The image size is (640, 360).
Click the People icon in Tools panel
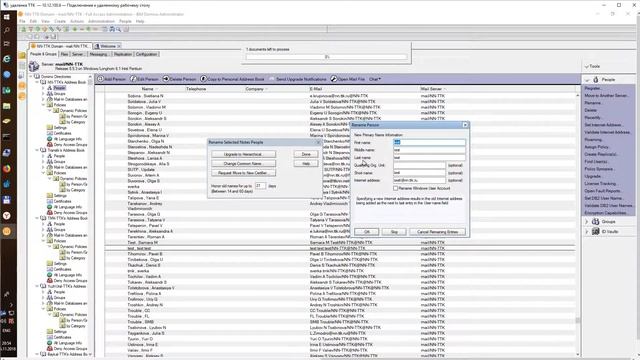tap(596, 80)
